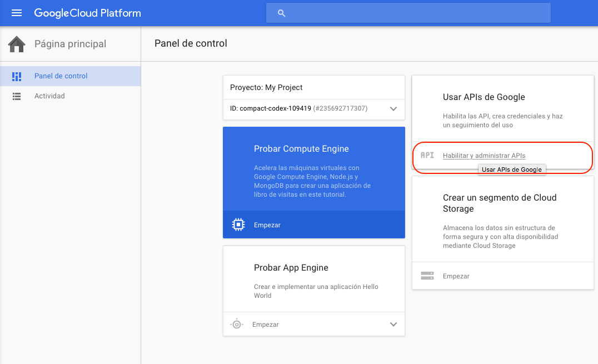
Task: Click the Usar APIs de Google tooltip
Action: coord(512,169)
